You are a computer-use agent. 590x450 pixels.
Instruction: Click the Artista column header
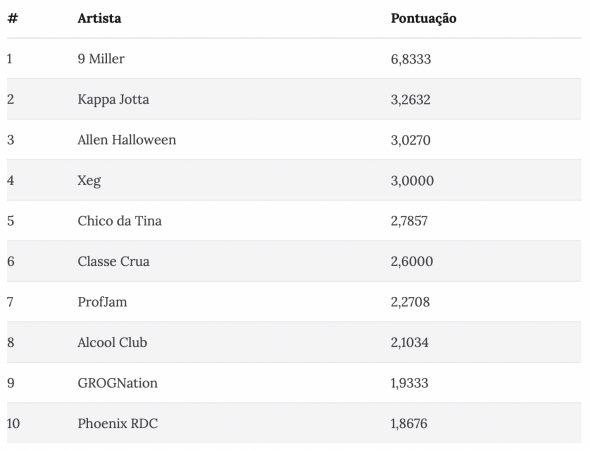(x=99, y=18)
